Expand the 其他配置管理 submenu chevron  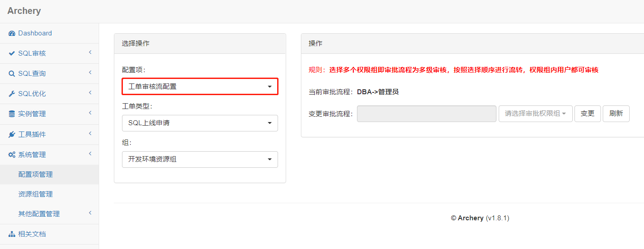[x=90, y=213]
